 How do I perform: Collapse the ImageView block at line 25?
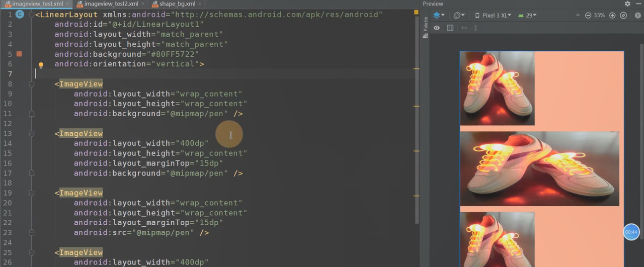coord(31,252)
